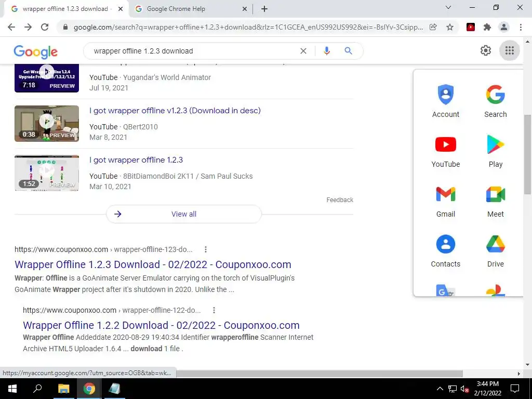Viewport: 532px width, 399px height.
Task: Open Google Play from apps panel
Action: click(x=495, y=151)
